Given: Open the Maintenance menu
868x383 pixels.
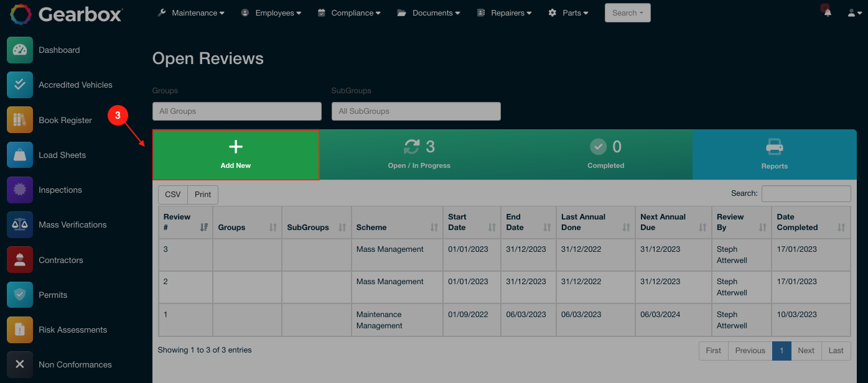Looking at the screenshot, I should click(x=191, y=12).
